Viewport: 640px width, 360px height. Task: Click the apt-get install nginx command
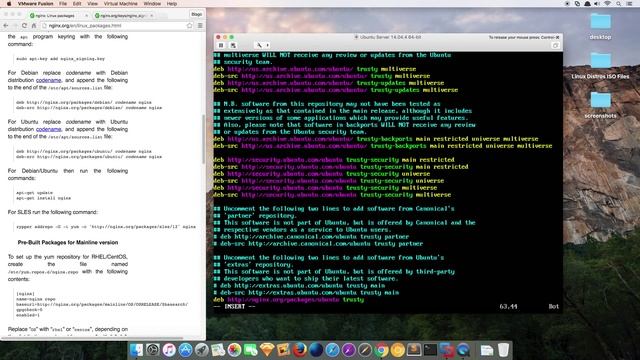point(43,198)
